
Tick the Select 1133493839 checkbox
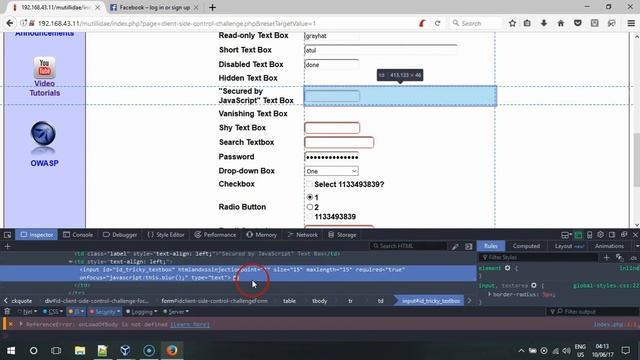(309, 184)
